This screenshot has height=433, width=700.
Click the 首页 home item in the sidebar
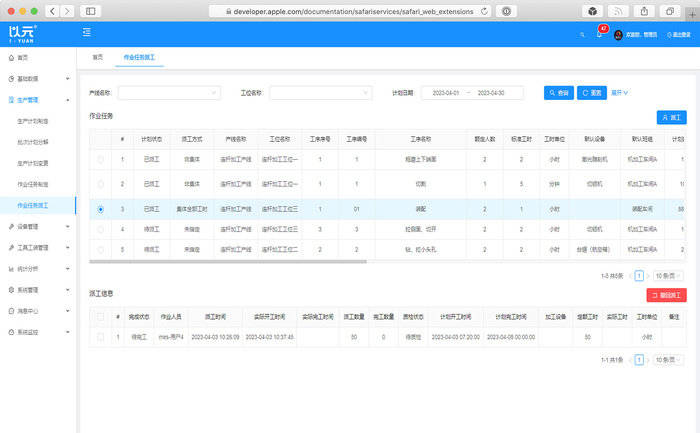tap(22, 57)
